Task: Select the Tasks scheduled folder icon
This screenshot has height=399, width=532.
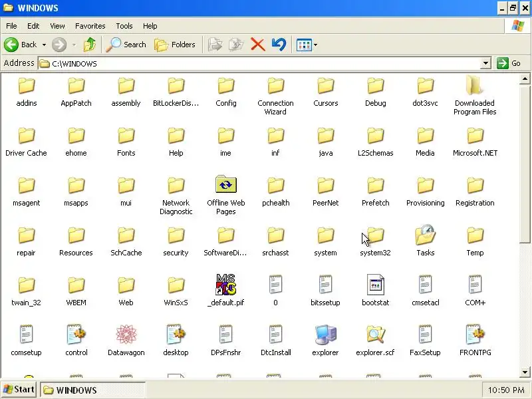Action: pyautogui.click(x=425, y=234)
